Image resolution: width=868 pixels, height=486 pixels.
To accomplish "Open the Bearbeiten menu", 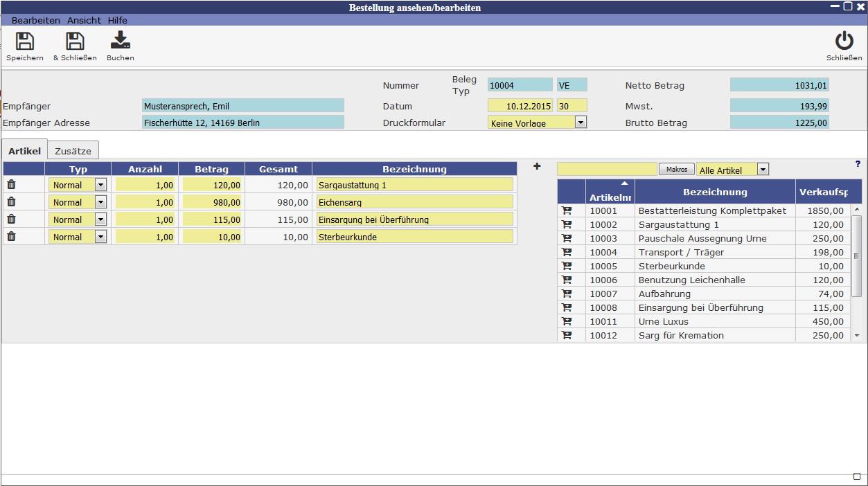I will coord(36,20).
